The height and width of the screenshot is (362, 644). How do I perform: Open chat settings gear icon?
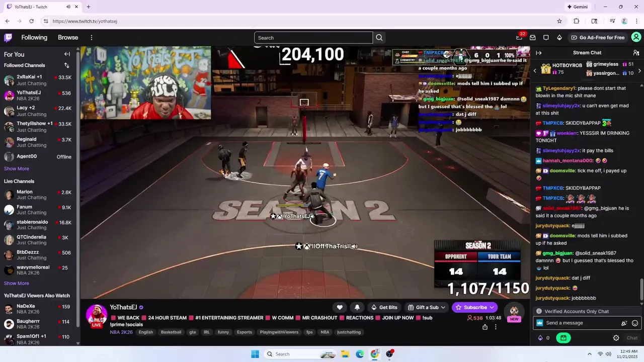tap(616, 338)
